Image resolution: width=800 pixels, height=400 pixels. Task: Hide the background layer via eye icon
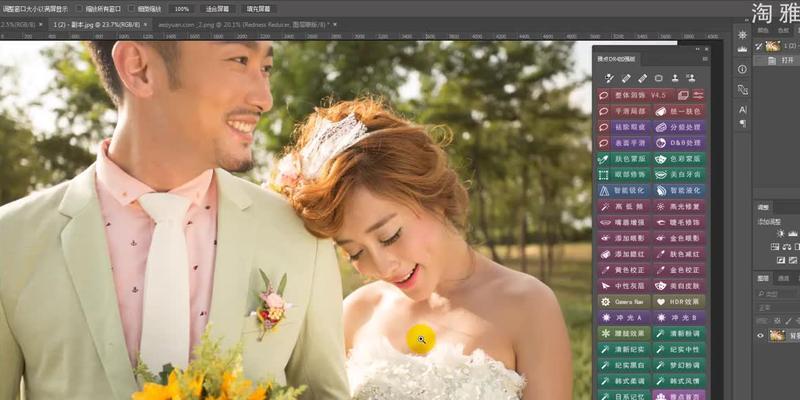click(x=760, y=335)
